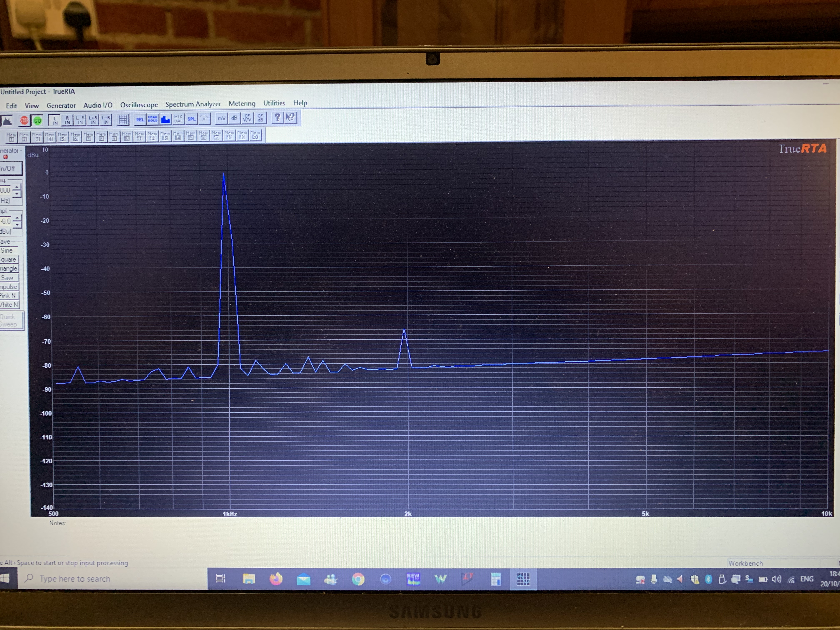The width and height of the screenshot is (840, 630).
Task: Open the Utilities menu
Action: 274,103
